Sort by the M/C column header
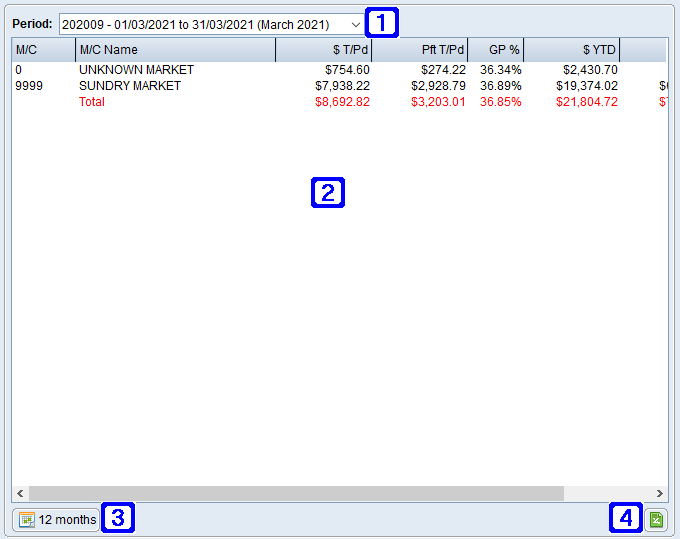Viewport: 680px width, 539px height. pyautogui.click(x=44, y=50)
